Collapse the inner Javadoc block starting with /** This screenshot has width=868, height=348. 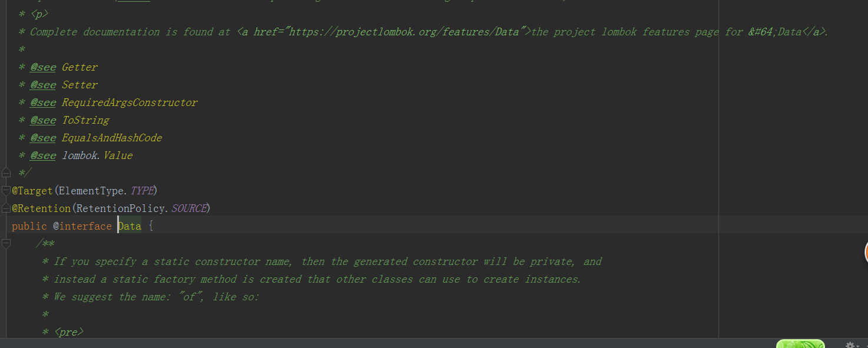coord(6,244)
